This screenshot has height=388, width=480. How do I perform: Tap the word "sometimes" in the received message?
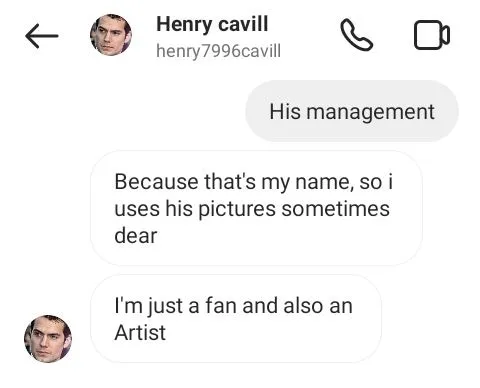click(336, 209)
